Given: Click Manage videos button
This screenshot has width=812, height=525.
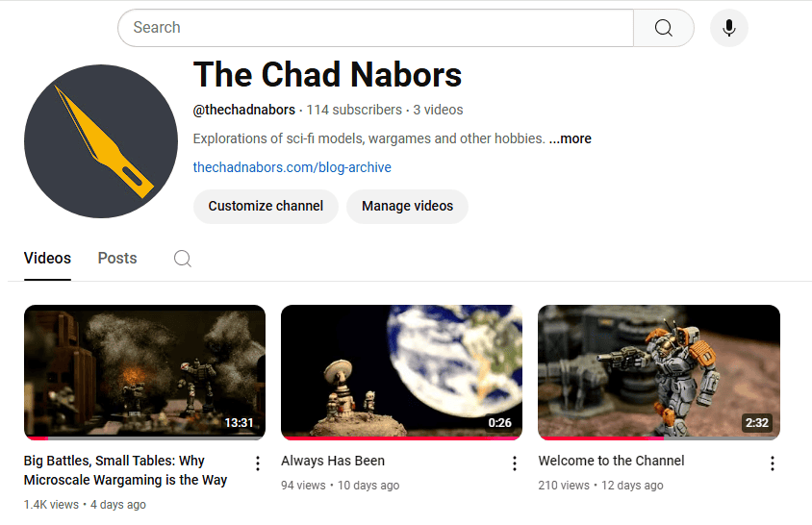Looking at the screenshot, I should click(x=408, y=206).
